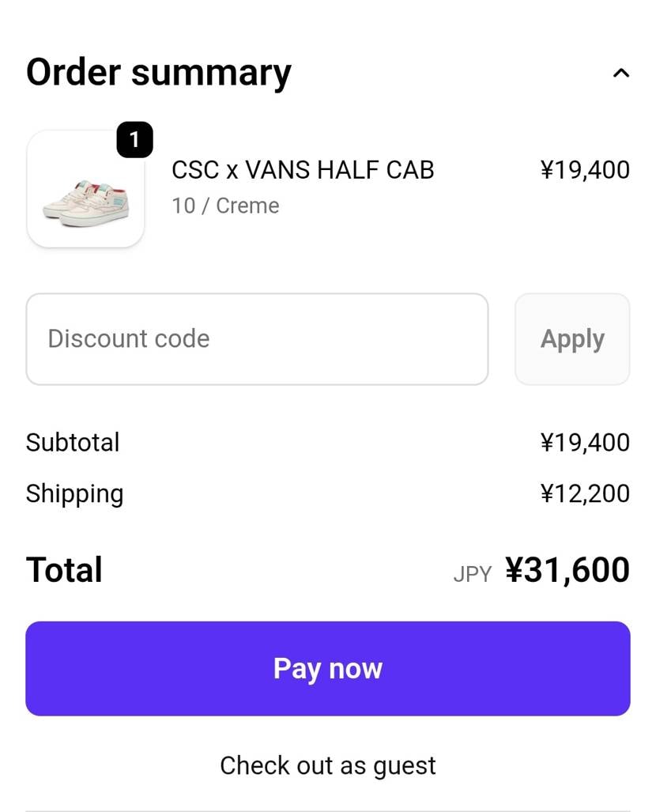Click the Total label

64,570
